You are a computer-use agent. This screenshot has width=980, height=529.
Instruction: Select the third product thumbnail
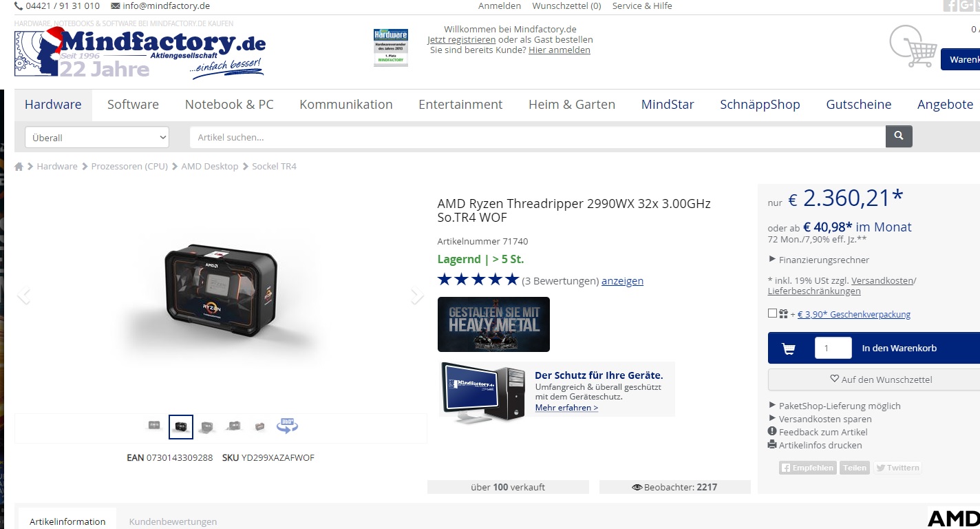[x=206, y=426]
